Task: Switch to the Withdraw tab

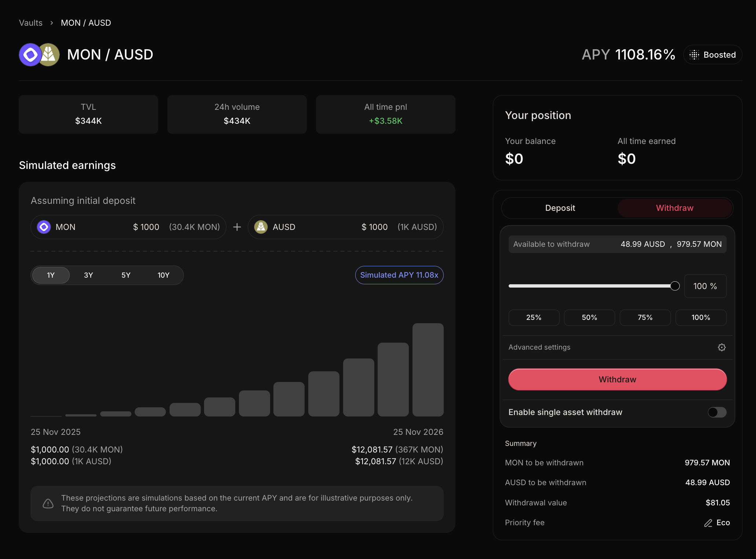Action: (x=675, y=208)
